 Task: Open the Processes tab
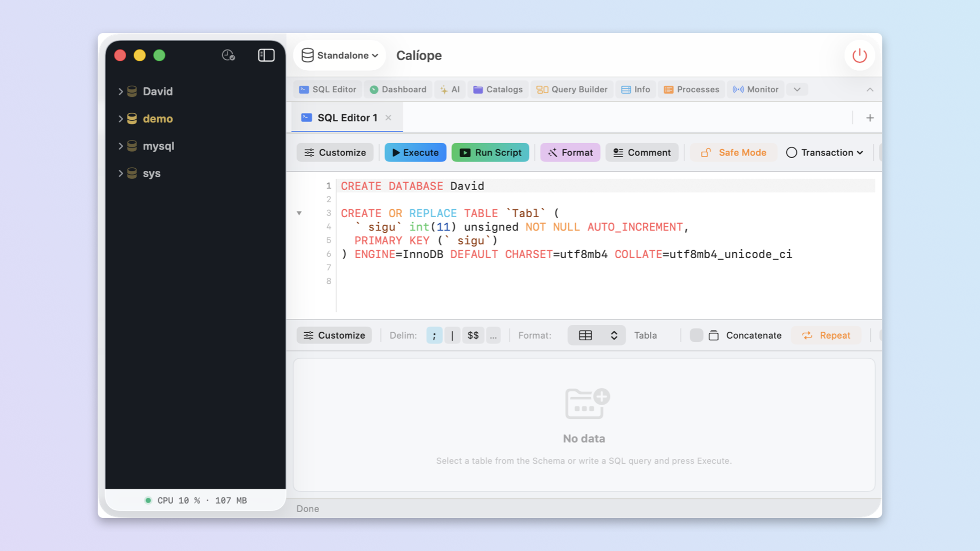tap(691, 89)
